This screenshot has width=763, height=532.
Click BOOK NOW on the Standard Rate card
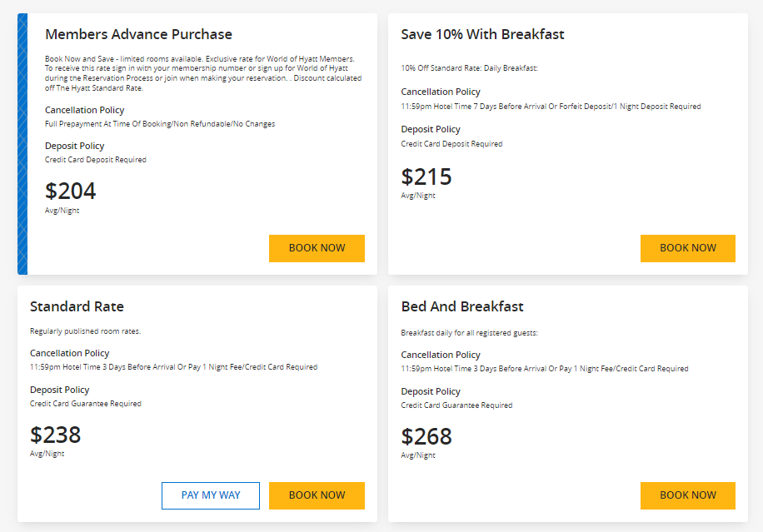tap(317, 495)
